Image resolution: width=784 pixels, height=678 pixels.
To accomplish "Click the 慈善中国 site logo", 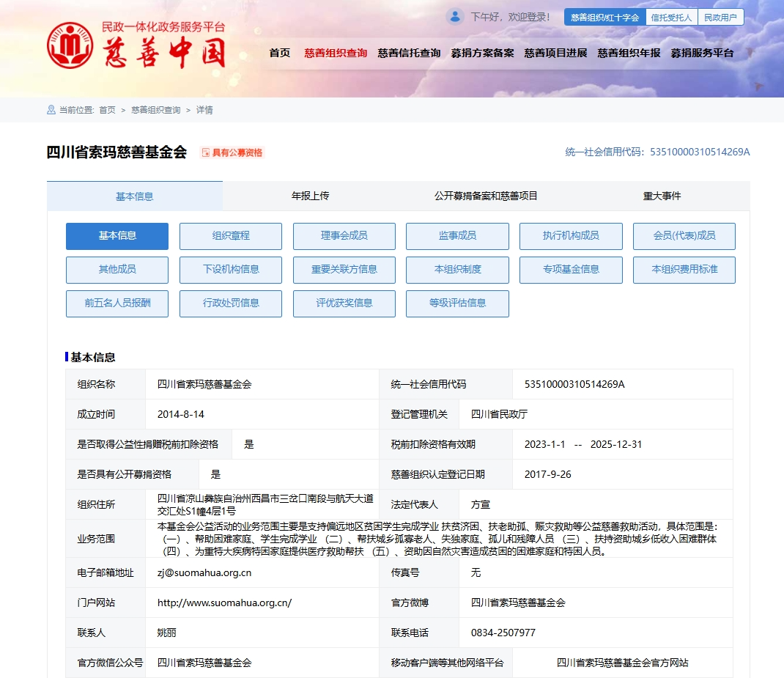I will coord(136,45).
